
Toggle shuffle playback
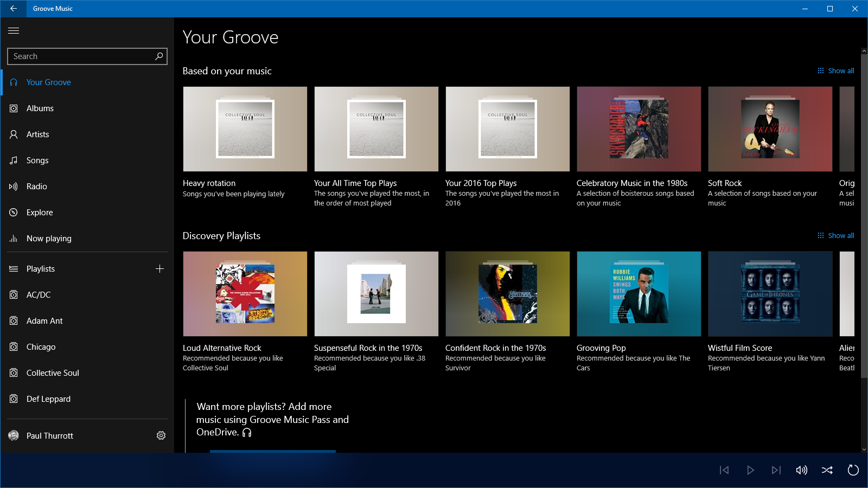point(827,470)
